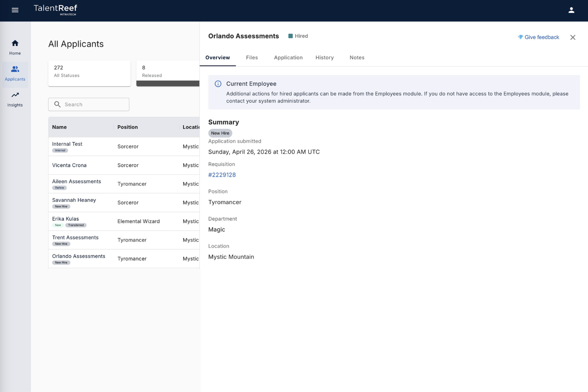Close the Orlando Assessments panel
The width and height of the screenshot is (588, 392).
(573, 37)
